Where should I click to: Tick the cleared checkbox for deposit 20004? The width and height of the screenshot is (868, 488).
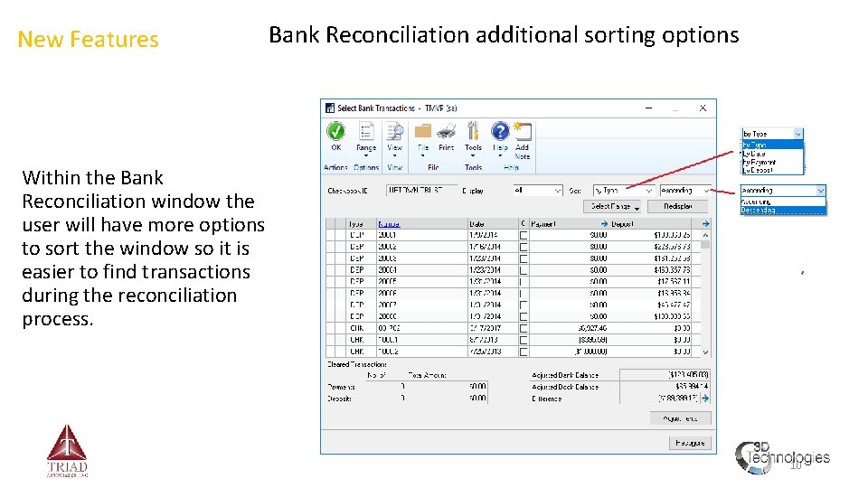click(524, 270)
